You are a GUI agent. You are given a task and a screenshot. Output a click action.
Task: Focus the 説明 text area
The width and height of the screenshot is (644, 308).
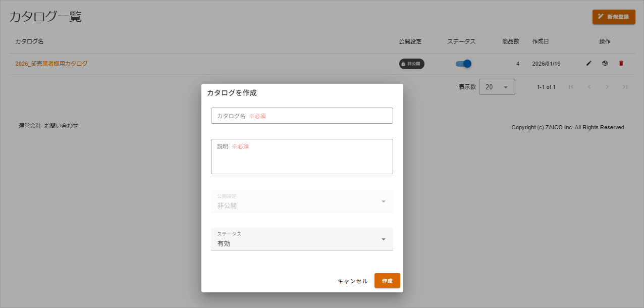[x=302, y=157]
